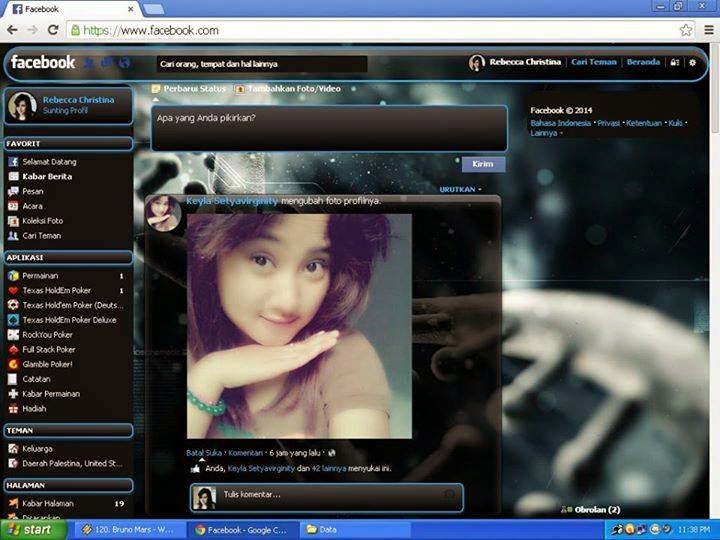Open Keyla's large profile photo
This screenshot has width=720, height=540.
click(x=299, y=326)
